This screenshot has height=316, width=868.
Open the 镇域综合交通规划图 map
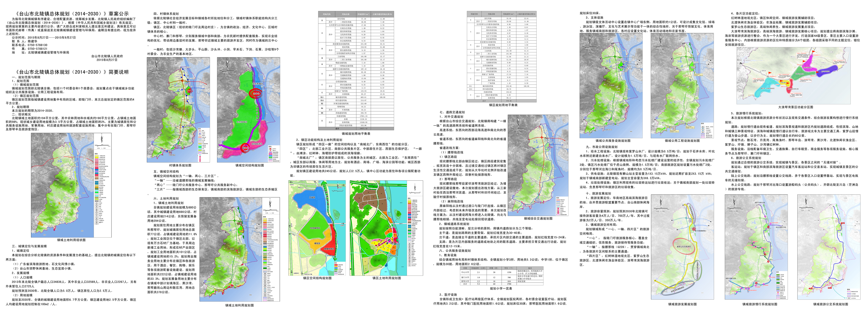[x=538, y=165]
